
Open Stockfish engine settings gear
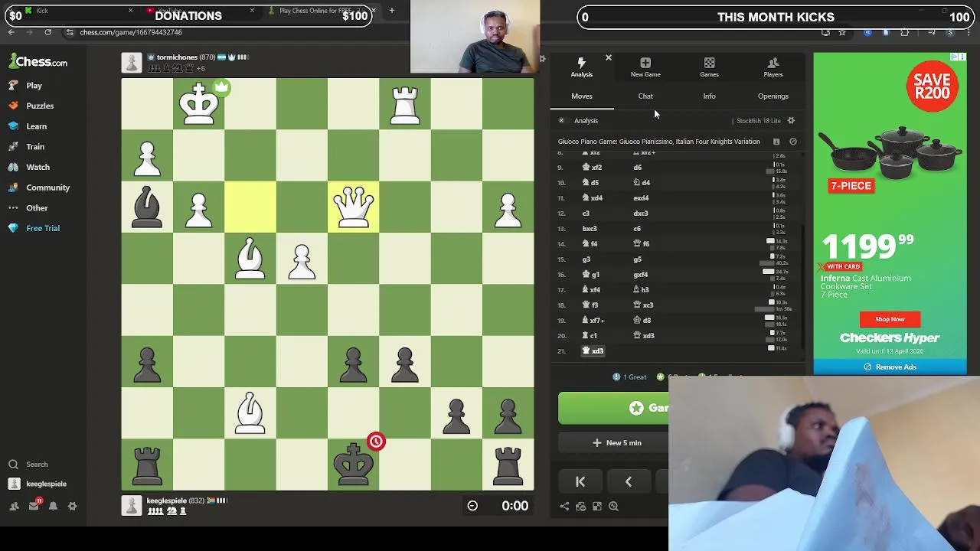791,121
